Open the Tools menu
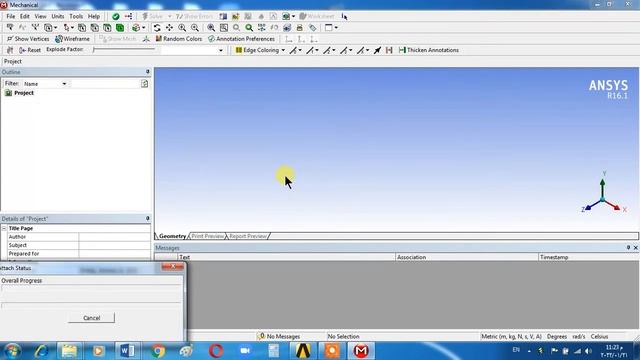This screenshot has height=360, width=640. point(76,16)
